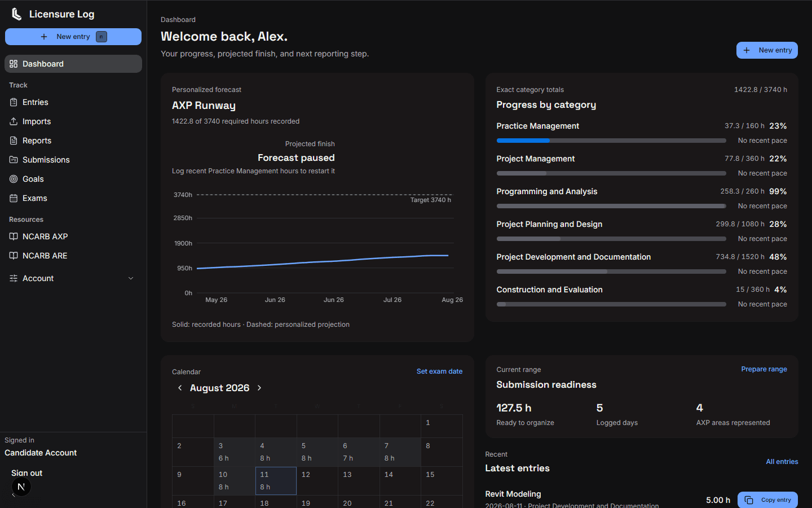Image resolution: width=812 pixels, height=508 pixels.
Task: Click the NCARB ARE book icon
Action: pyautogui.click(x=14, y=256)
